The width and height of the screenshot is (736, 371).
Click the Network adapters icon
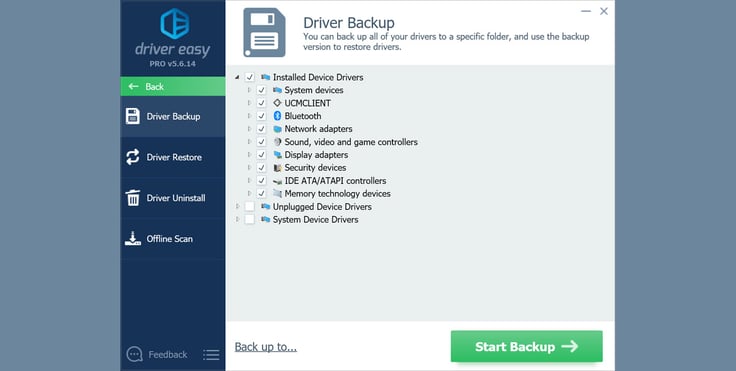point(277,129)
